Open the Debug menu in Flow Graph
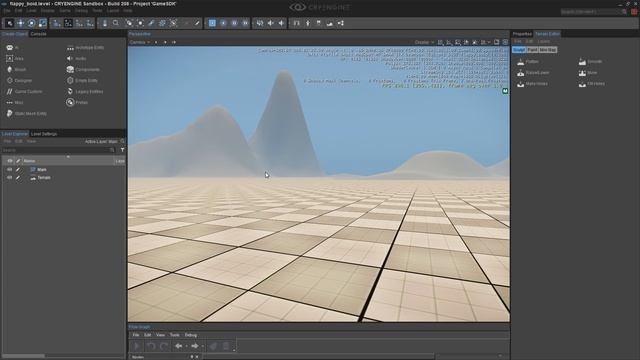Image resolution: width=640 pixels, height=360 pixels. [191, 335]
